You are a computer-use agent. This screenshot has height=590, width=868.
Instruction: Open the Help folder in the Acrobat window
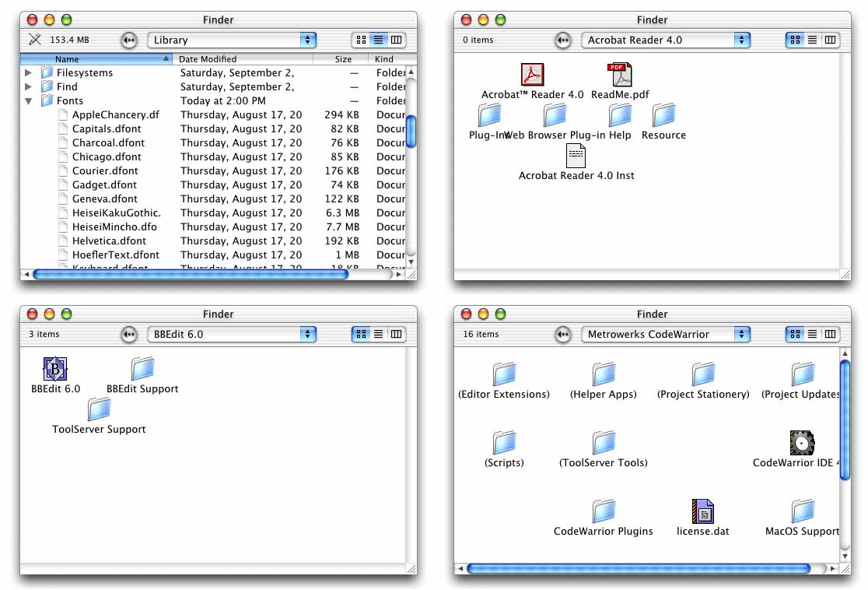[620, 114]
